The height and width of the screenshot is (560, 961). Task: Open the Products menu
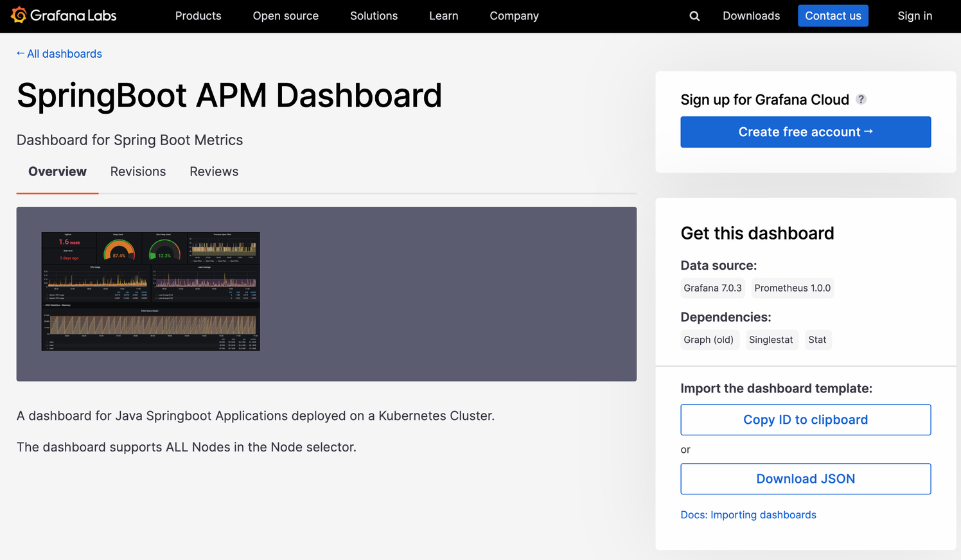198,16
